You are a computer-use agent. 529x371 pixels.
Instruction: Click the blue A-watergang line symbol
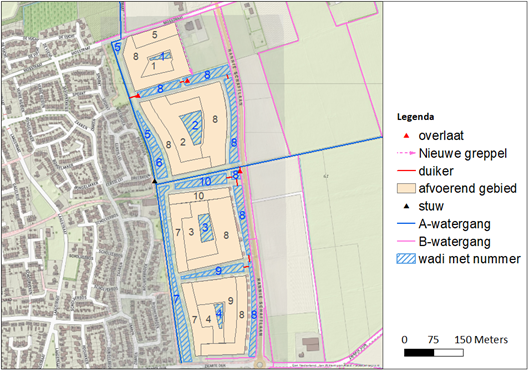[406, 224]
